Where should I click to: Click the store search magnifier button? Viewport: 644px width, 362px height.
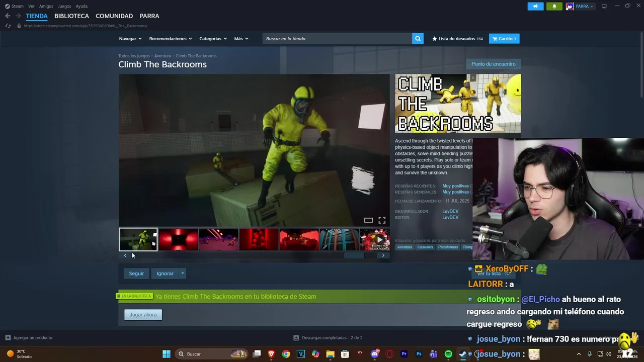418,39
